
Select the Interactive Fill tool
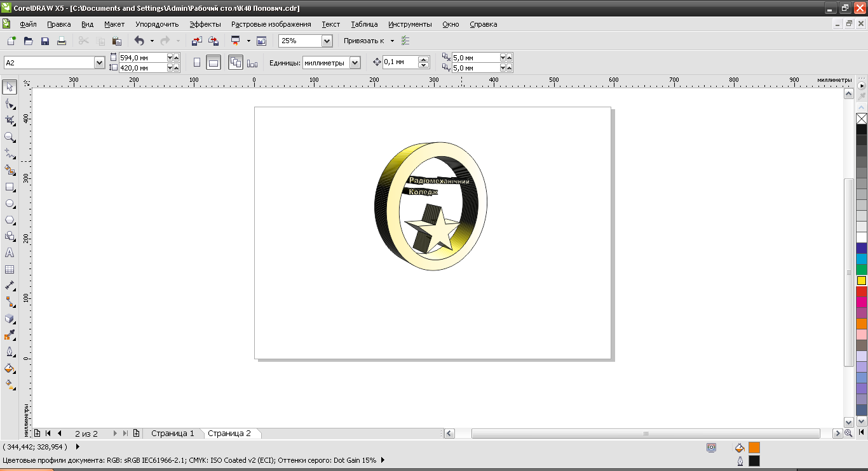[x=10, y=385]
